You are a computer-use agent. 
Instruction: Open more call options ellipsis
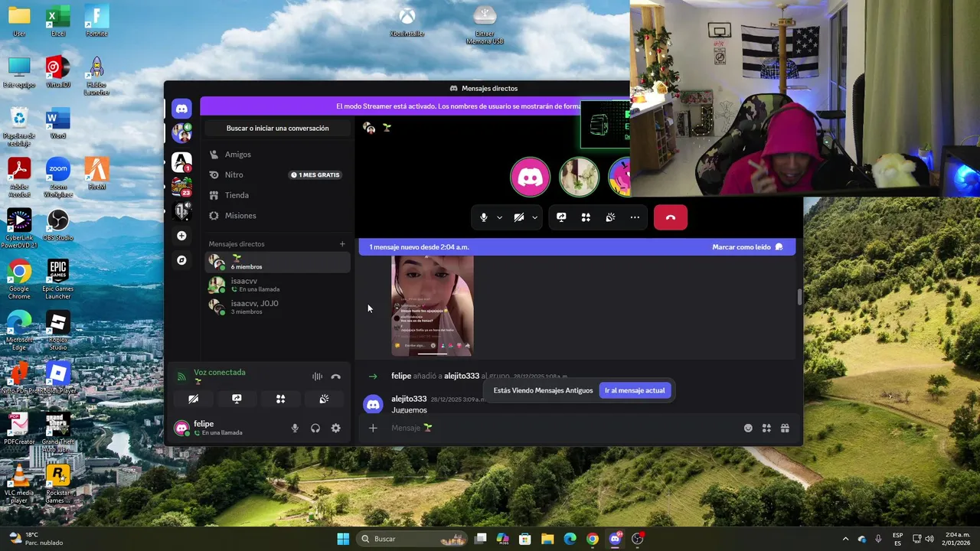click(635, 217)
